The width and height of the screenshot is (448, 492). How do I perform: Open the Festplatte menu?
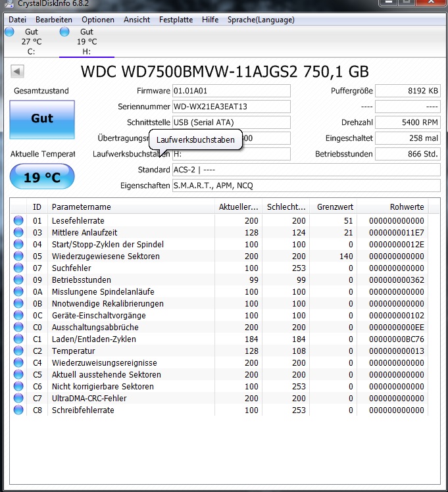click(176, 20)
